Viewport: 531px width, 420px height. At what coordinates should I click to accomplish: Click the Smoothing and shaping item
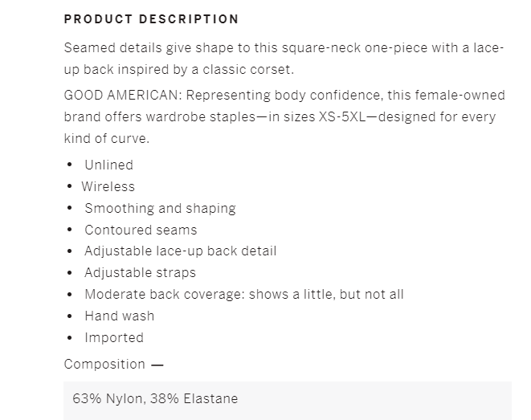click(160, 209)
